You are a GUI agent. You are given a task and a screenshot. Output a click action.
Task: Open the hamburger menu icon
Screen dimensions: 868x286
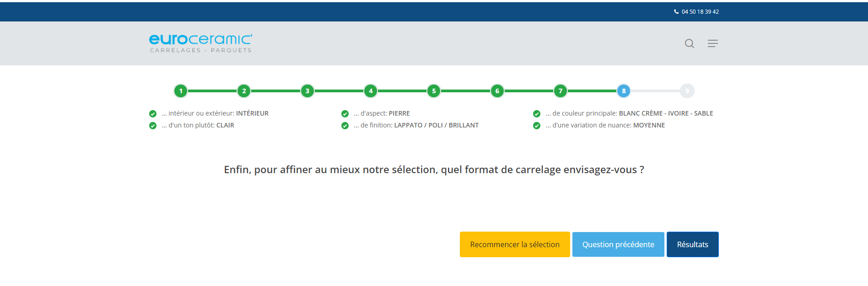click(712, 43)
